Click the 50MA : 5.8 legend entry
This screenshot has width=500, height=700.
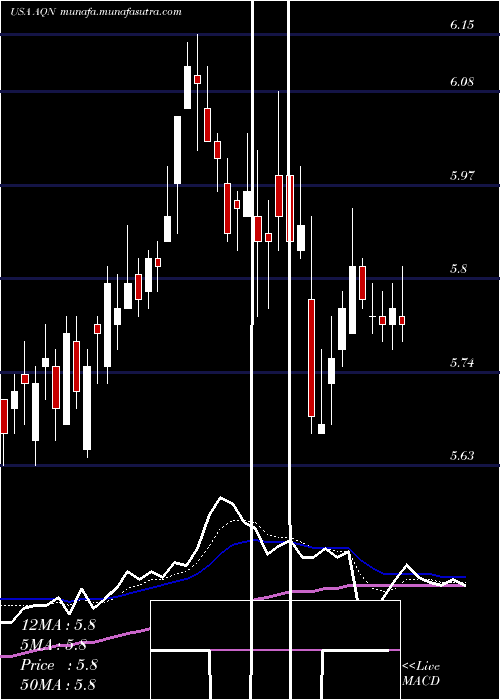click(x=58, y=685)
